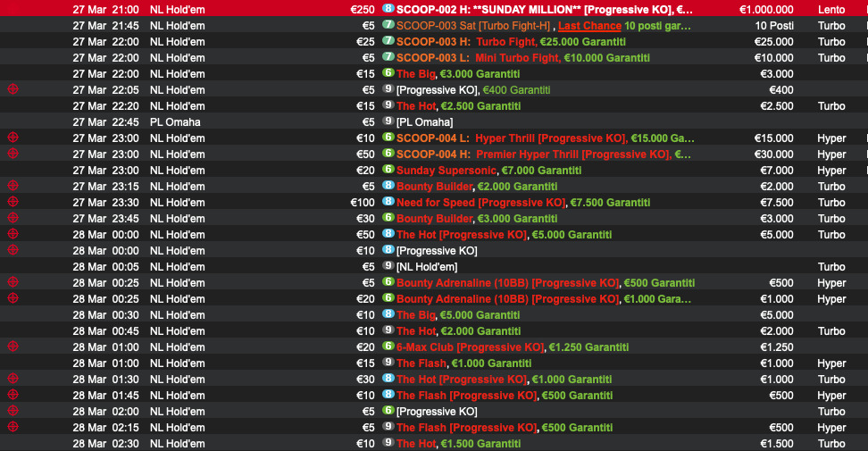Viewport: 868px width, 451px height.
Task: Click the bounty target icon on the SCOOP-004 L Hyper Thrill row
Action: (x=13, y=138)
